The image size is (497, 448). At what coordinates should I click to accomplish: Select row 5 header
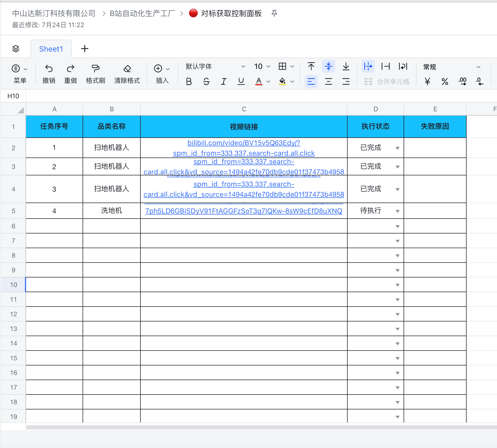(x=13, y=211)
